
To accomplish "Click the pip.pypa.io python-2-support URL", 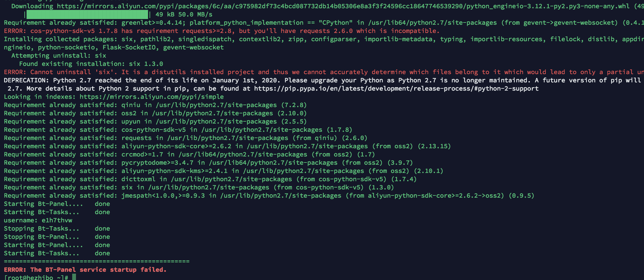I will click(396, 88).
